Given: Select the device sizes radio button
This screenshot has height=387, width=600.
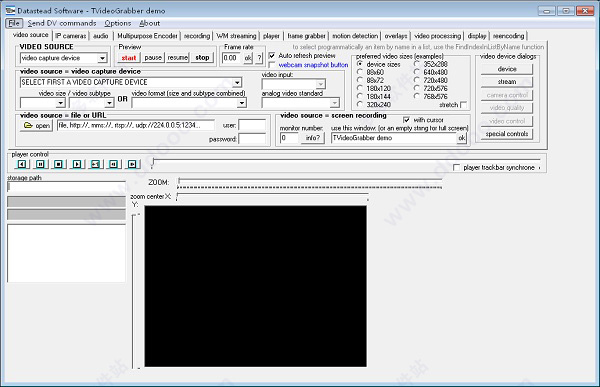Looking at the screenshot, I should (x=360, y=64).
